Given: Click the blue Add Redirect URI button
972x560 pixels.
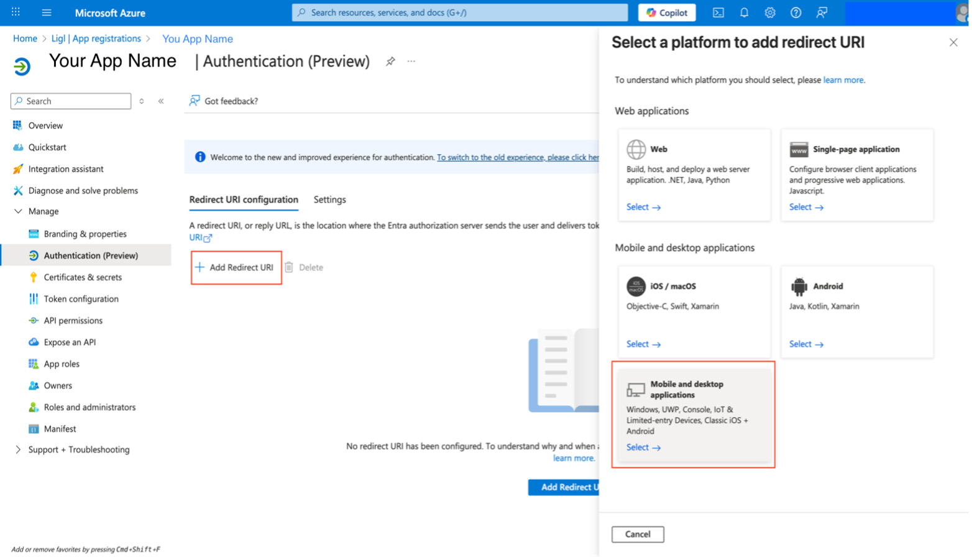Looking at the screenshot, I should [x=564, y=487].
